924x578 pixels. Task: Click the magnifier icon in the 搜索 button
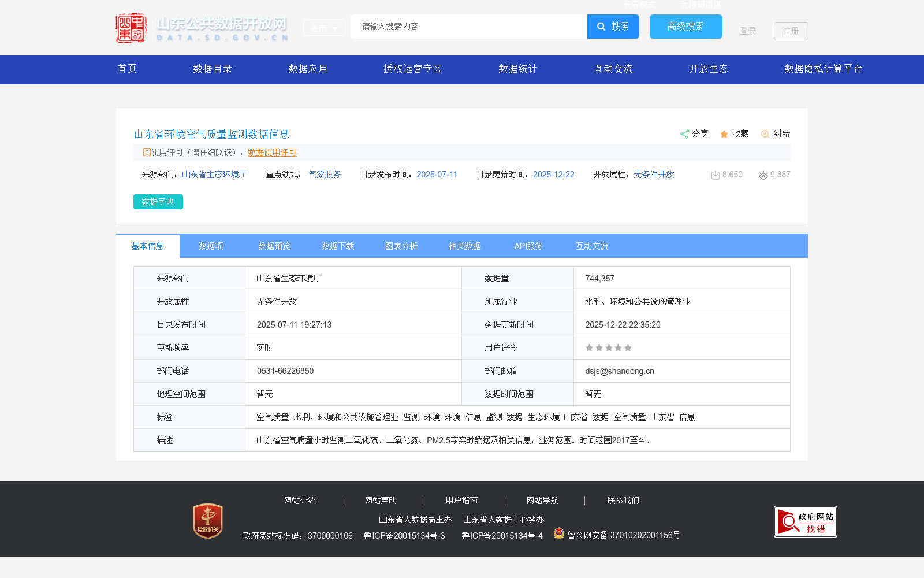(601, 27)
